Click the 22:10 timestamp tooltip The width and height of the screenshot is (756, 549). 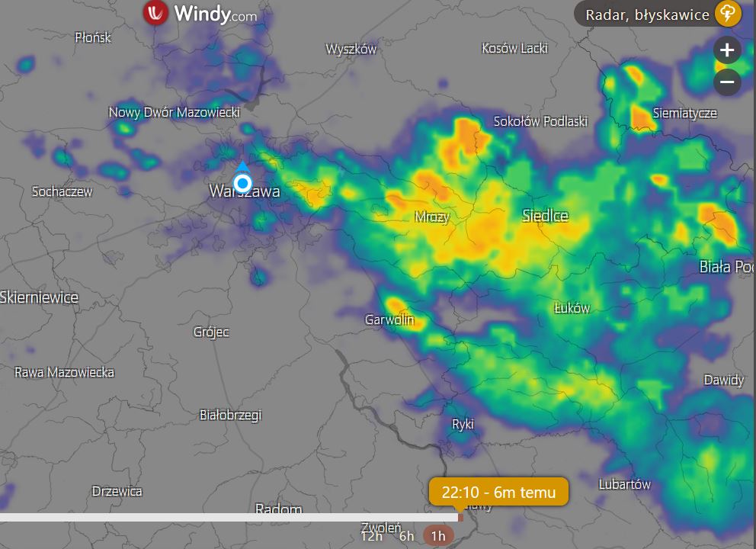click(x=498, y=492)
